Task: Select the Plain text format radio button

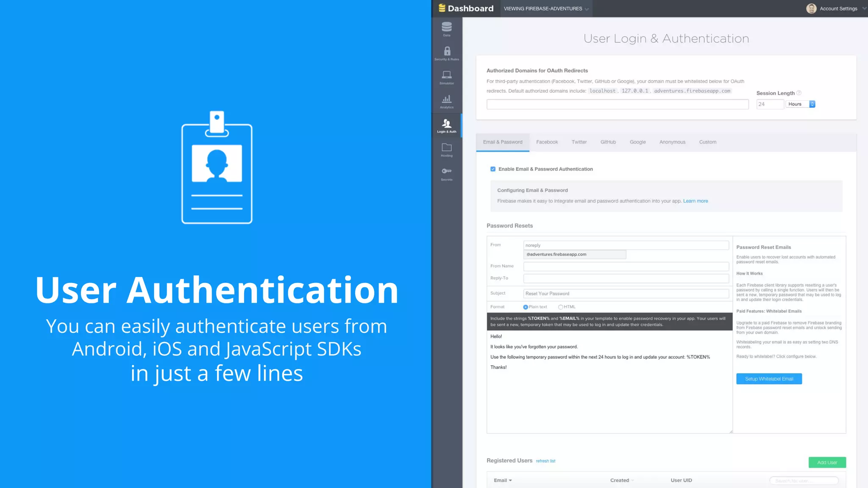Action: 526,307
